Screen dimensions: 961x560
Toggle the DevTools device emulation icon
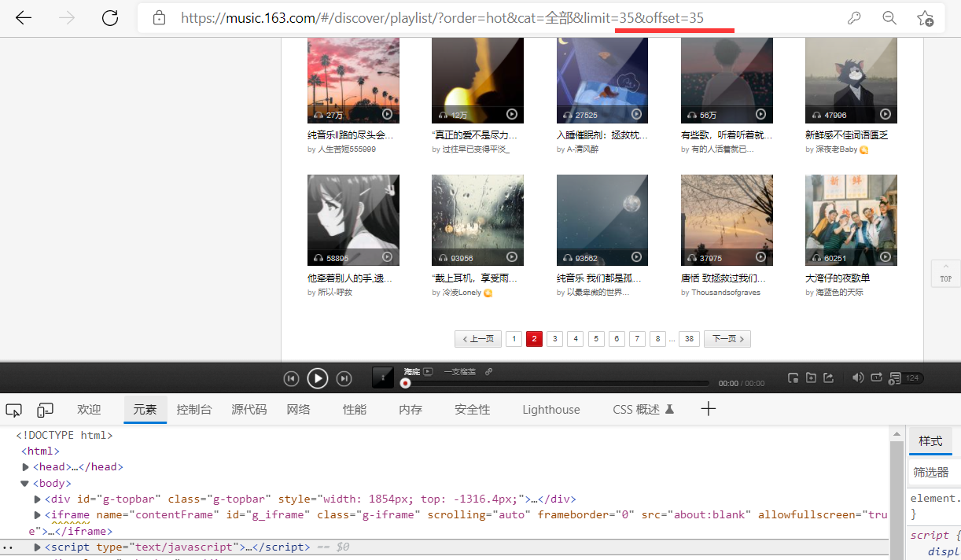pyautogui.click(x=46, y=410)
